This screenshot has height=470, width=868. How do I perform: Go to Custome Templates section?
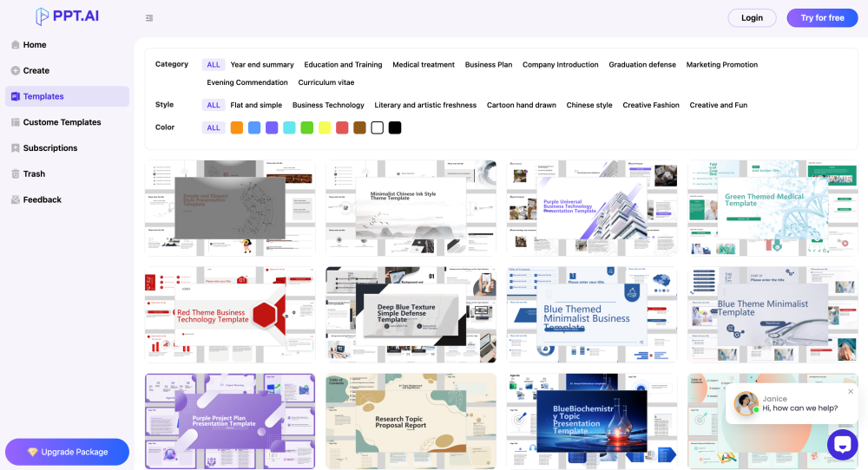tap(62, 122)
